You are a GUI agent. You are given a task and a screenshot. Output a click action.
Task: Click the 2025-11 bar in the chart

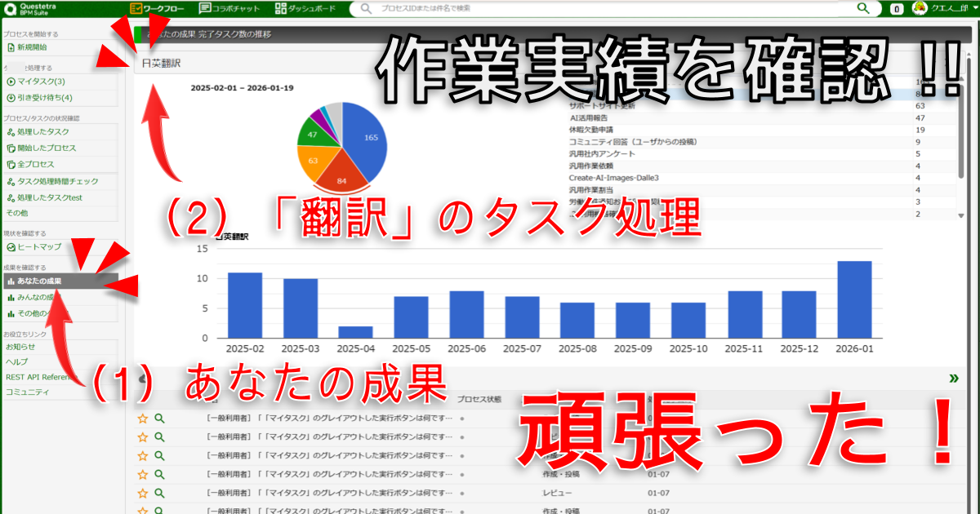(x=745, y=314)
